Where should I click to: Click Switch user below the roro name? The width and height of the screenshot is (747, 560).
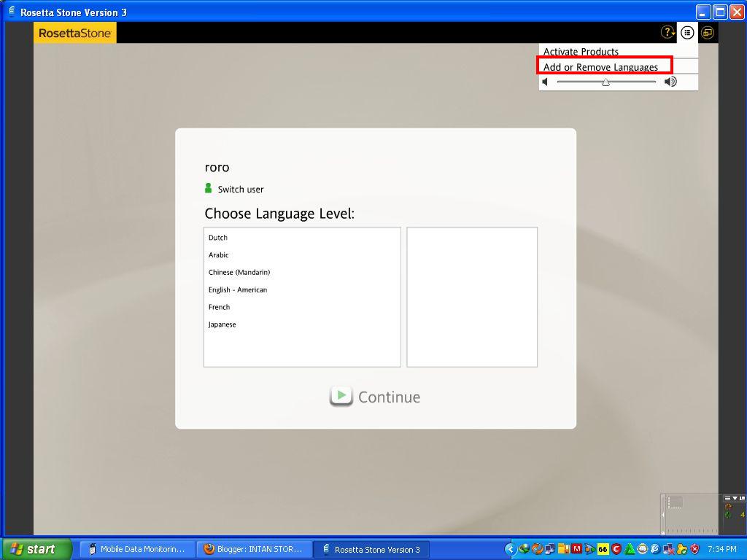coord(239,189)
